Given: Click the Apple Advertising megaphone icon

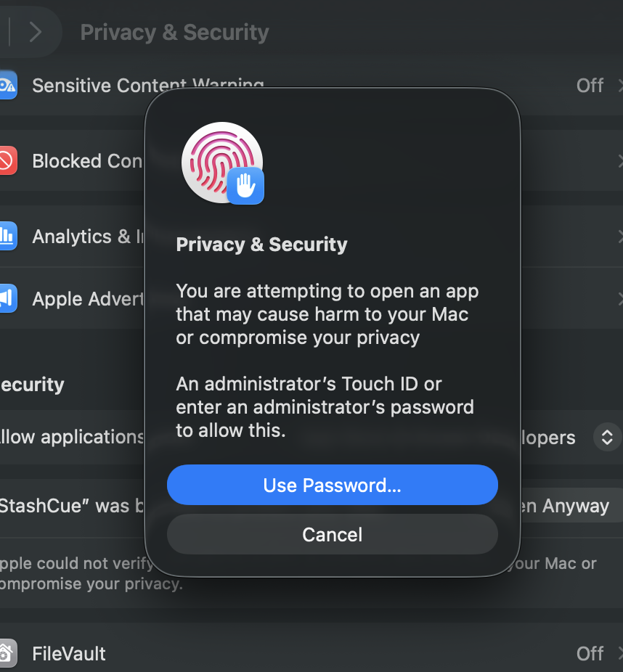Looking at the screenshot, I should coord(8,298).
